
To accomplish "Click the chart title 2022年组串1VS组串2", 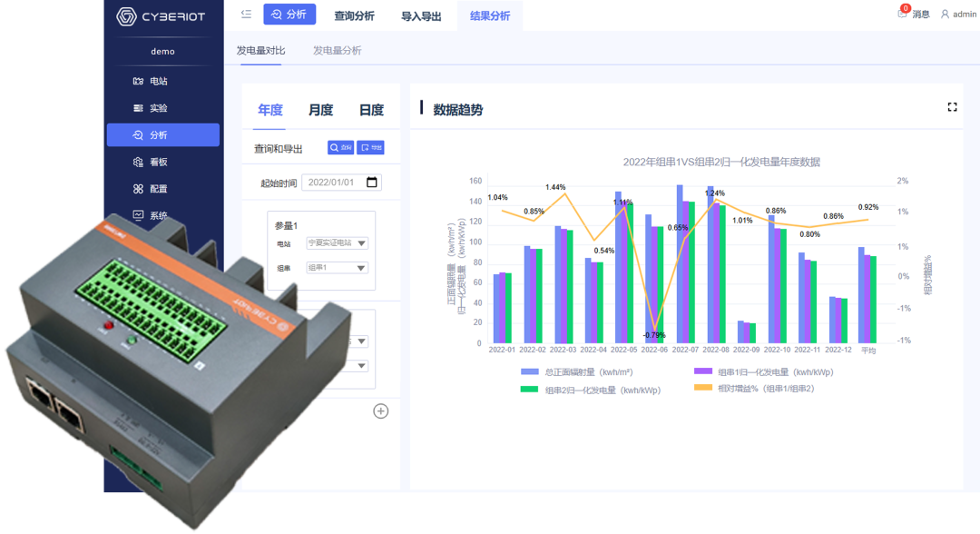I will click(721, 162).
